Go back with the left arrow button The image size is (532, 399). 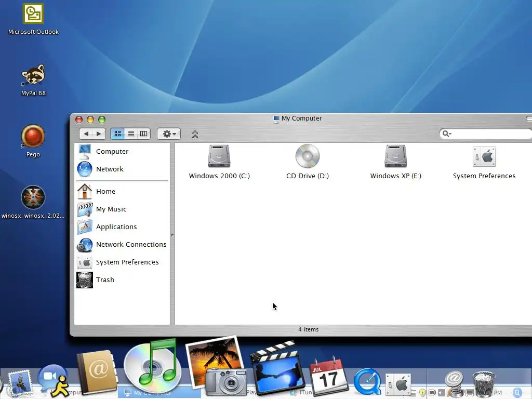click(x=86, y=134)
